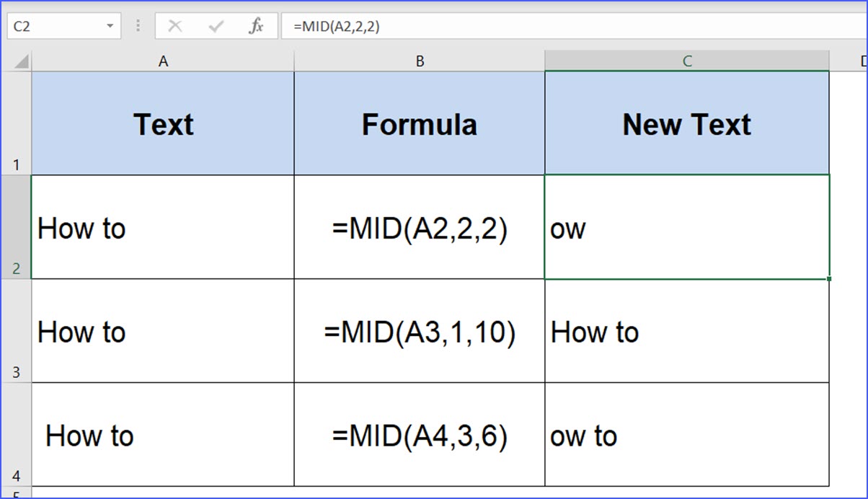Click the Formula header cell in column B
This screenshot has height=499, width=868.
coord(419,123)
